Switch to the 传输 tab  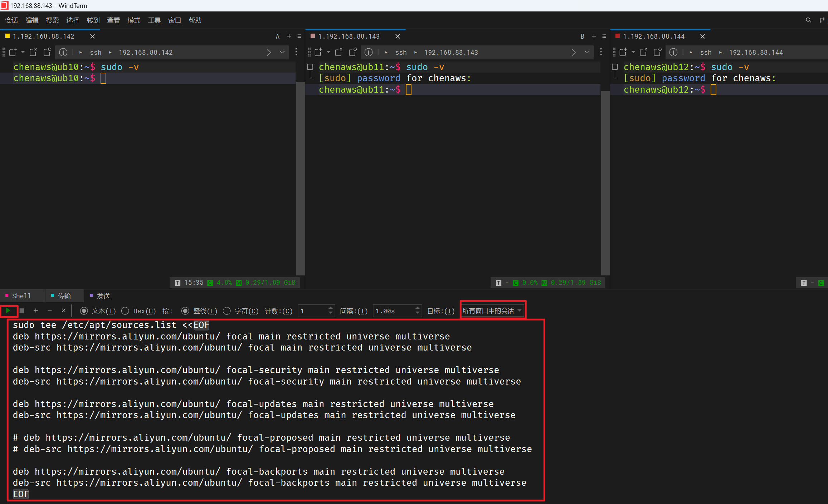pyautogui.click(x=64, y=296)
